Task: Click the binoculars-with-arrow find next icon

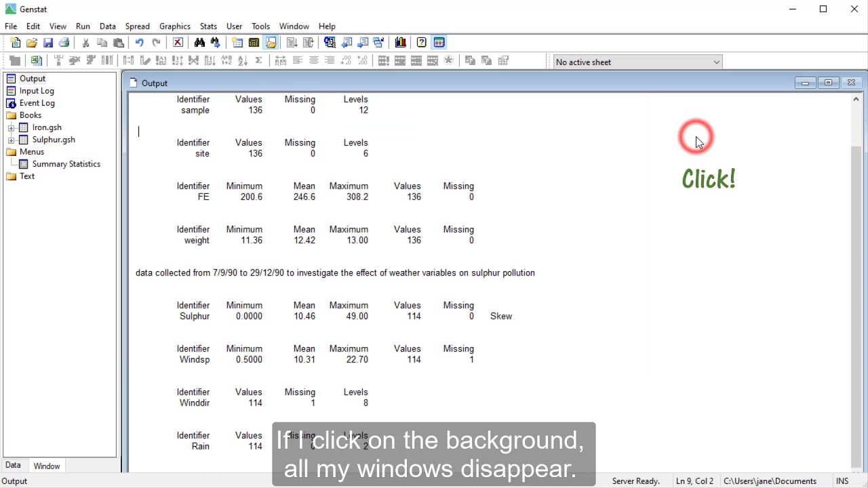Action: [216, 43]
